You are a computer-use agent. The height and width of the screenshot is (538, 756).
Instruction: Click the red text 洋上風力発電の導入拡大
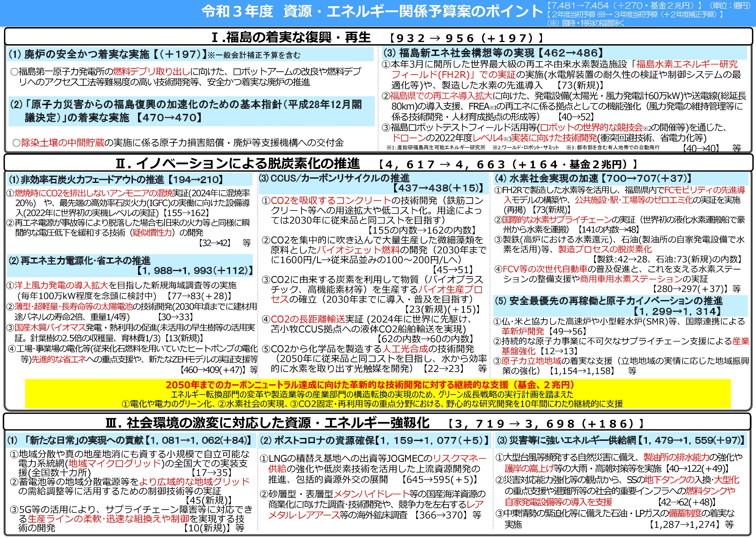(x=62, y=285)
